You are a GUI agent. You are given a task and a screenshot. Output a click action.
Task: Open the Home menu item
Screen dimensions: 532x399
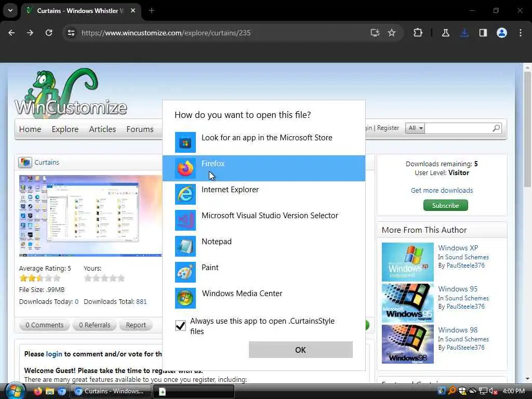[30, 129]
